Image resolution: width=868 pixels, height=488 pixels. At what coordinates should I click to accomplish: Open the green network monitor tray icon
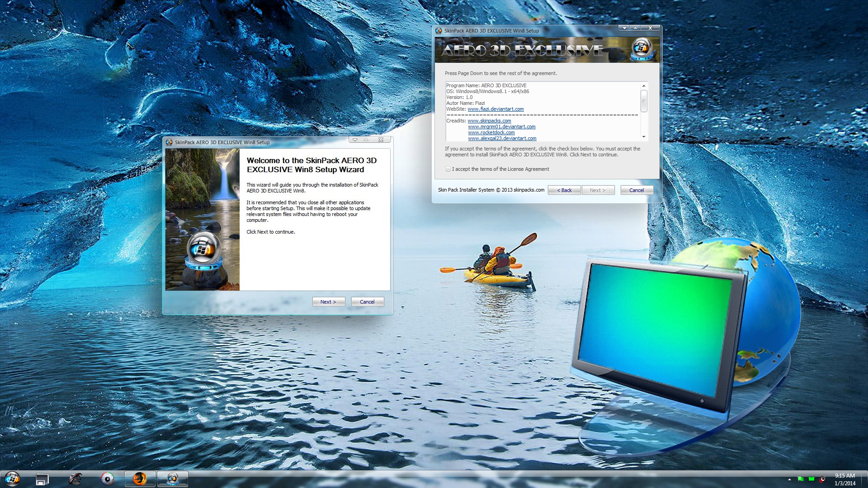pyautogui.click(x=811, y=479)
